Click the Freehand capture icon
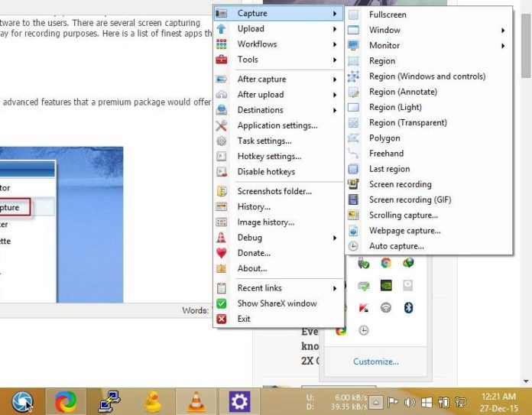The image size is (532, 415). (x=353, y=154)
